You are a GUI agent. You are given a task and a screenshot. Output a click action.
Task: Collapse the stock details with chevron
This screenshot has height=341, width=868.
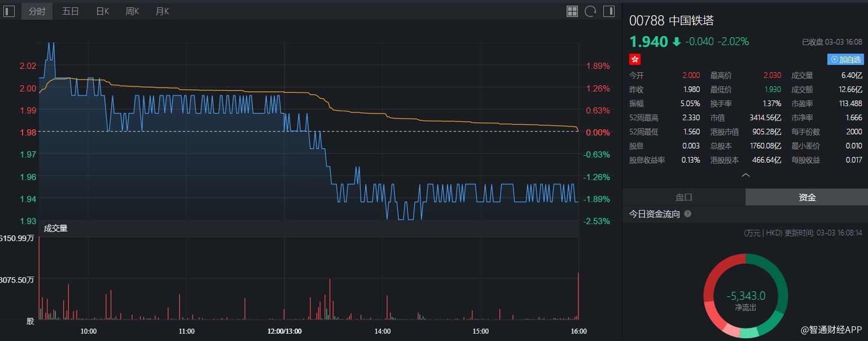coord(745,176)
